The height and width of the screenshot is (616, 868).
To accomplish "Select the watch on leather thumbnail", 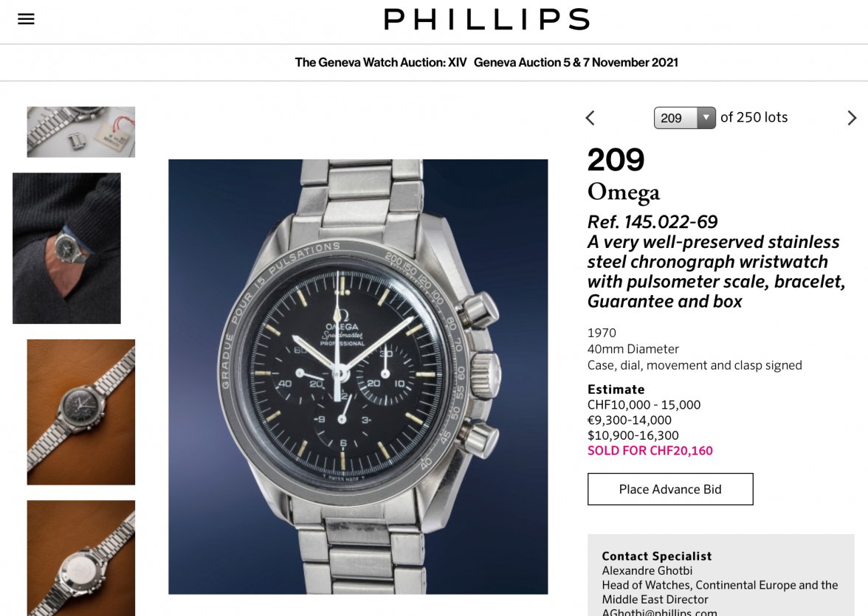I will click(81, 412).
